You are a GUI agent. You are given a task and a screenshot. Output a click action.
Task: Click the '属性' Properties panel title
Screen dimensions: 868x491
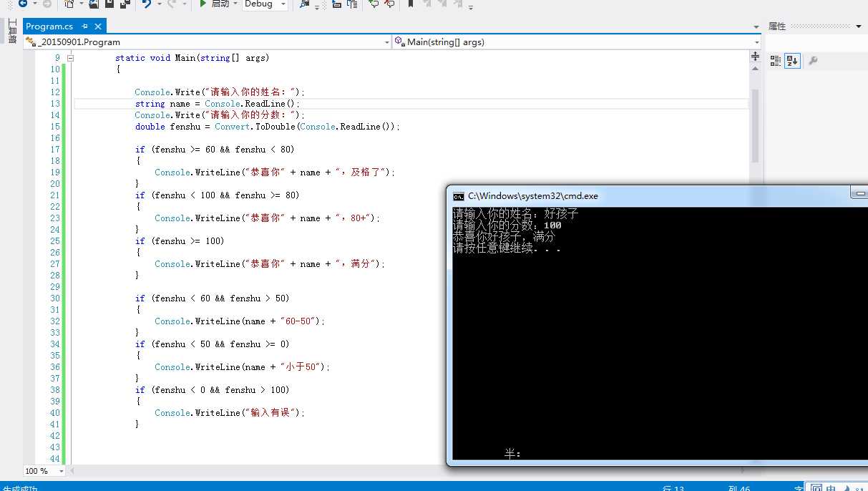777,26
